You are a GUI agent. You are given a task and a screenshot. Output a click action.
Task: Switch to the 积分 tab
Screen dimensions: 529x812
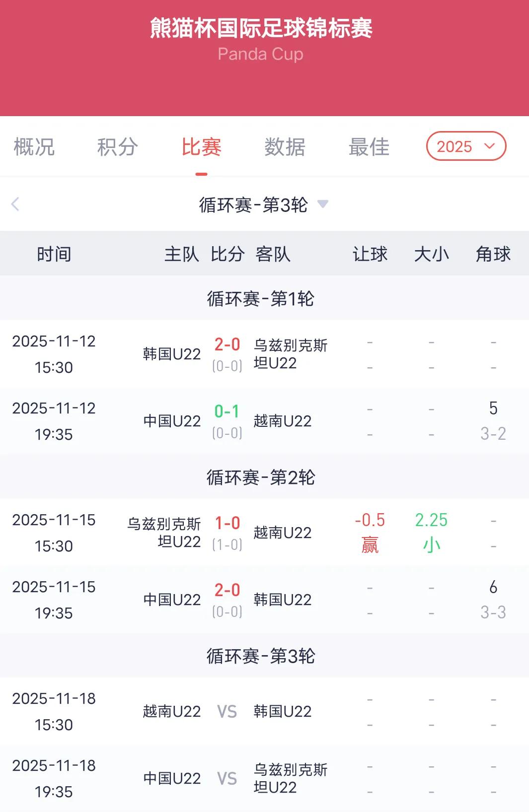[x=117, y=147]
